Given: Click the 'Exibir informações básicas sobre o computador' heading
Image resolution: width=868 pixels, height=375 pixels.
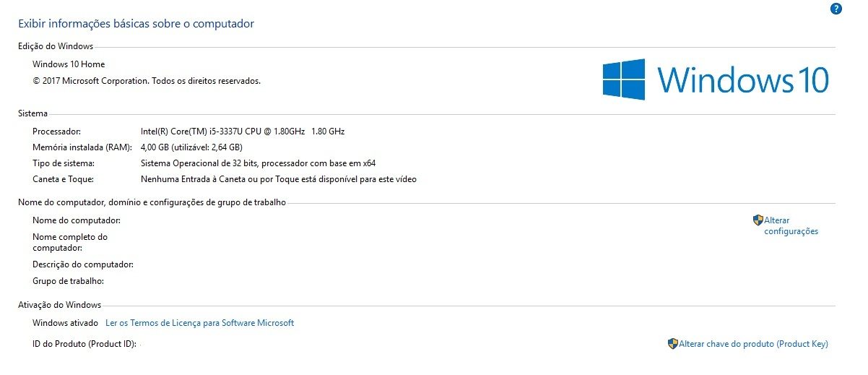Looking at the screenshot, I should (136, 24).
